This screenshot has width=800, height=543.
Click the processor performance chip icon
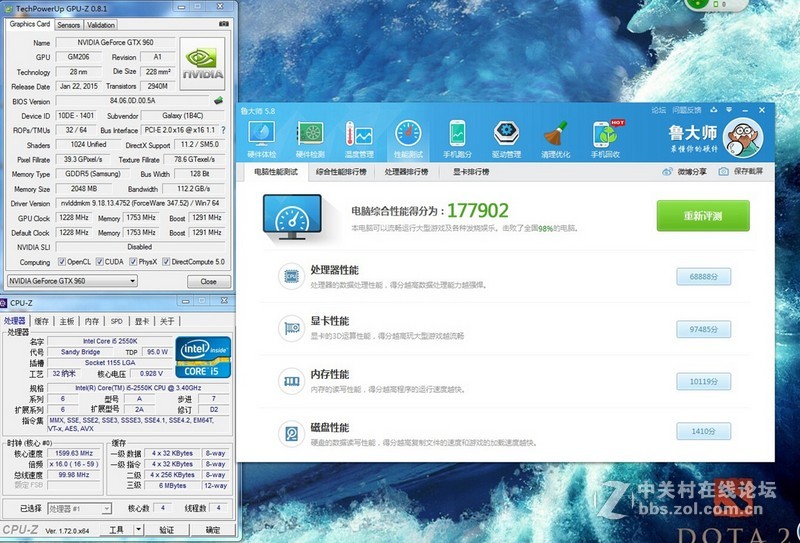pyautogui.click(x=292, y=276)
